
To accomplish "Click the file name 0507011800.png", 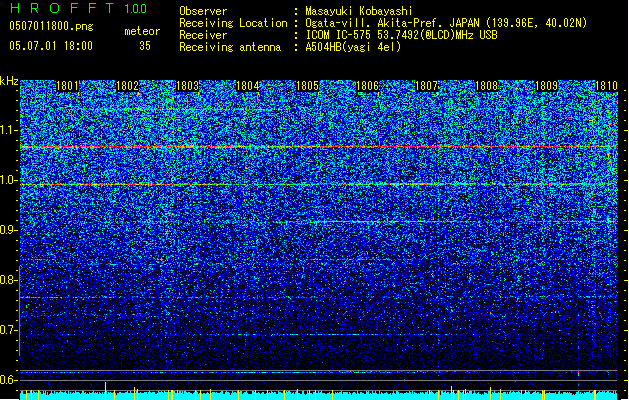I will coord(51,27).
